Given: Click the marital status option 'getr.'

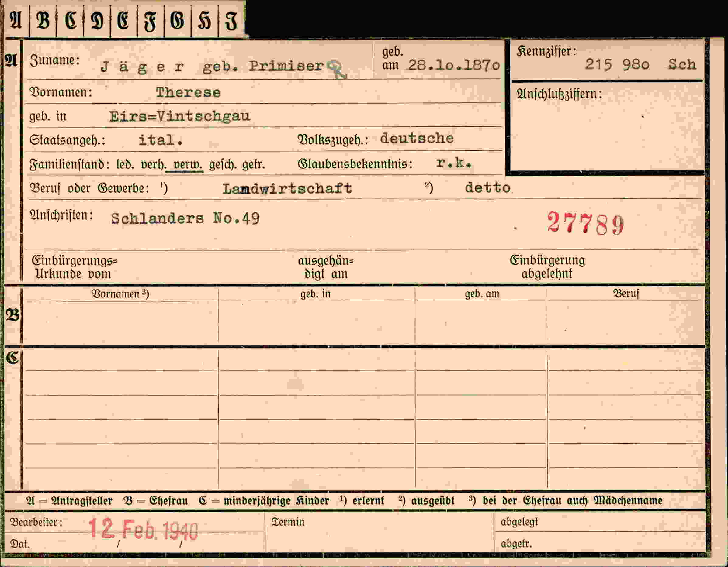Looking at the screenshot, I should click(253, 164).
